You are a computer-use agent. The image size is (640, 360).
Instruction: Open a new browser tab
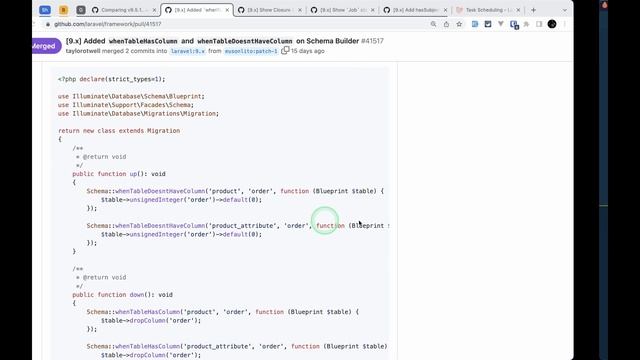pos(533,10)
